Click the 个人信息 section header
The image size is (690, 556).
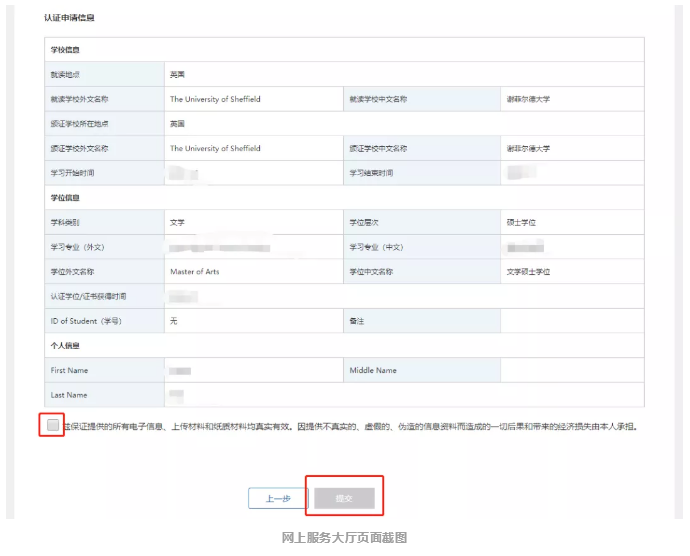click(x=65, y=346)
